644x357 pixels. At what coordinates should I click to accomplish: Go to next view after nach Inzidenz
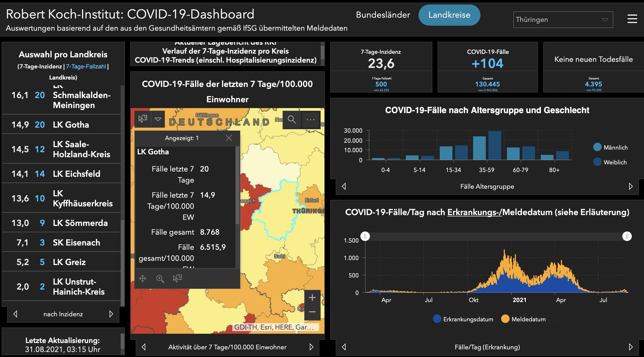(111, 314)
